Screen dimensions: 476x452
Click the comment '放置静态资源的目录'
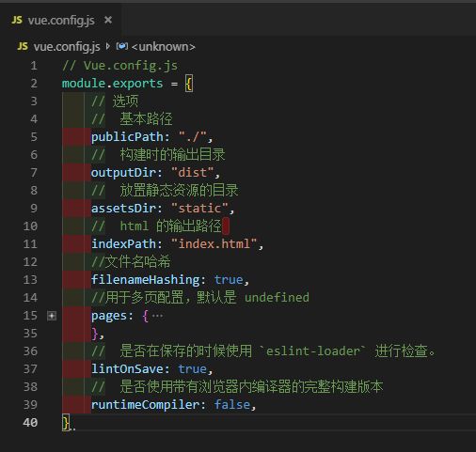(180, 191)
